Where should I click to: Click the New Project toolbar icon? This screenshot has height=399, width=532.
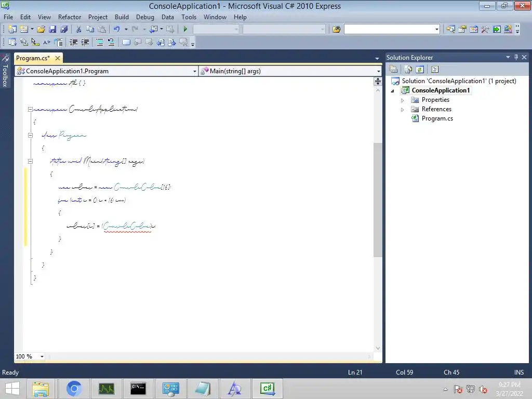click(12, 29)
